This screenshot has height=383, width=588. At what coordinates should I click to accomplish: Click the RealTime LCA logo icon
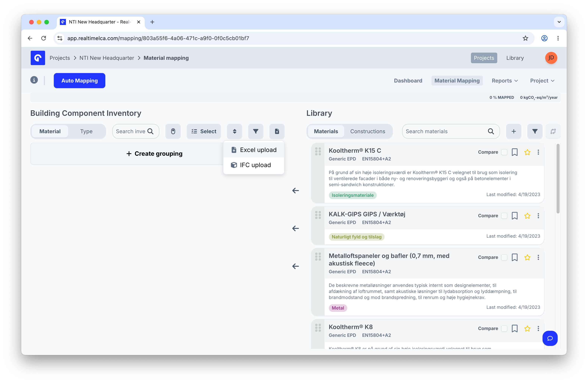[x=38, y=58]
